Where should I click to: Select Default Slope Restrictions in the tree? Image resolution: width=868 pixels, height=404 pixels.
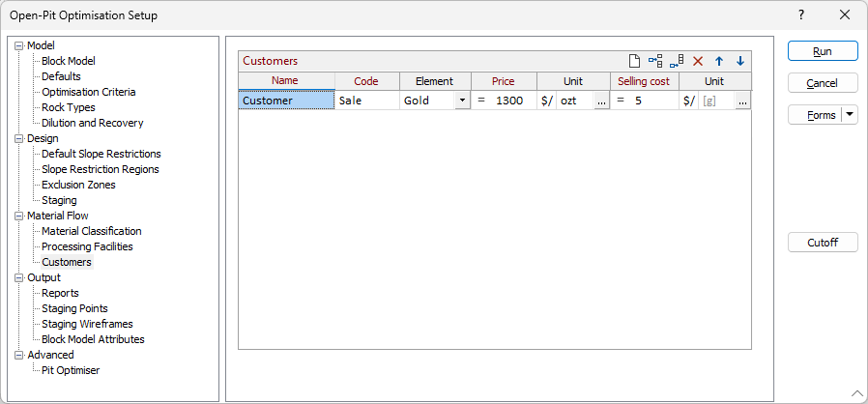tap(101, 154)
